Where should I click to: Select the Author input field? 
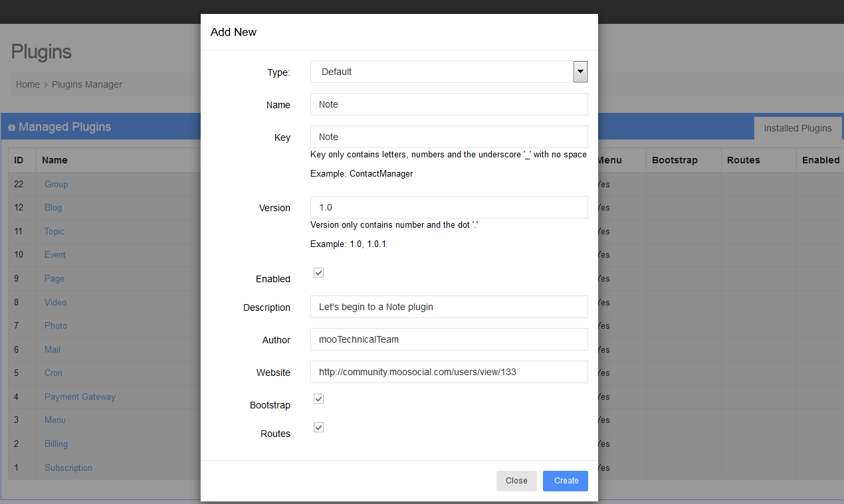click(449, 339)
